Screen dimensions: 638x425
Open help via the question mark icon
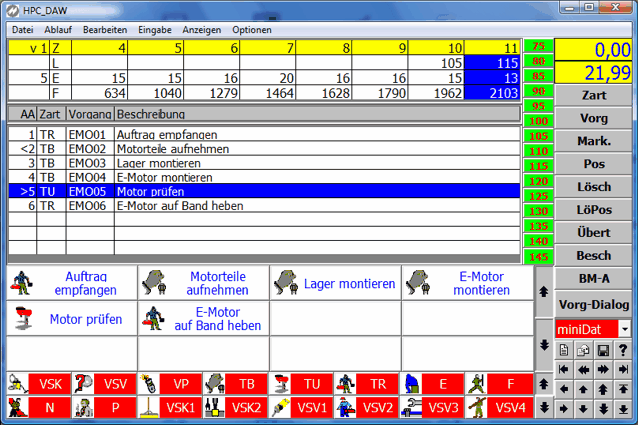[x=623, y=349]
